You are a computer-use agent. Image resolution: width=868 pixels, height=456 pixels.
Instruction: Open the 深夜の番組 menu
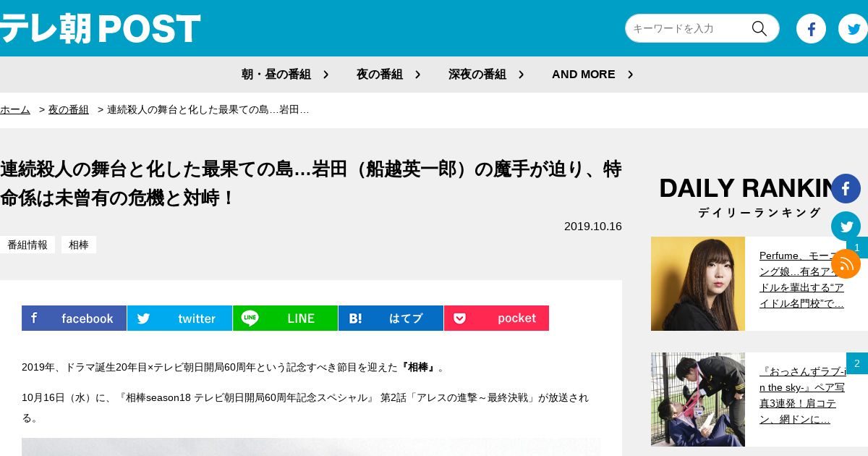click(477, 75)
